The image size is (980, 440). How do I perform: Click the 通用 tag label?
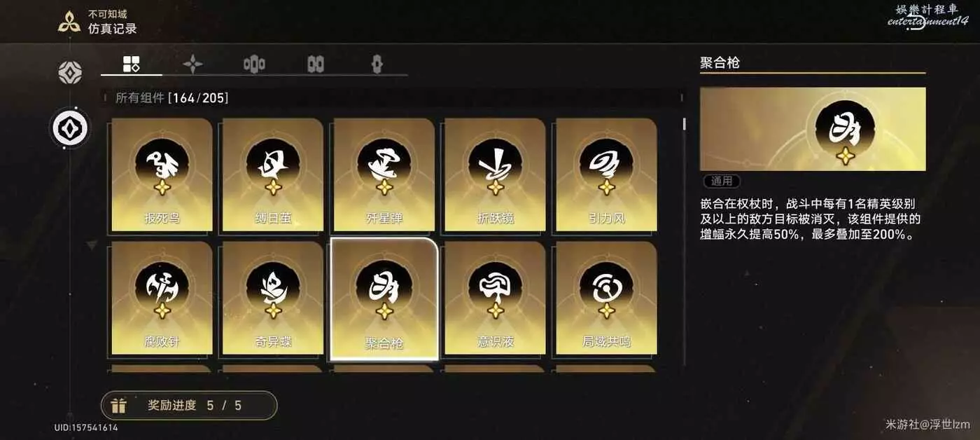click(x=722, y=181)
